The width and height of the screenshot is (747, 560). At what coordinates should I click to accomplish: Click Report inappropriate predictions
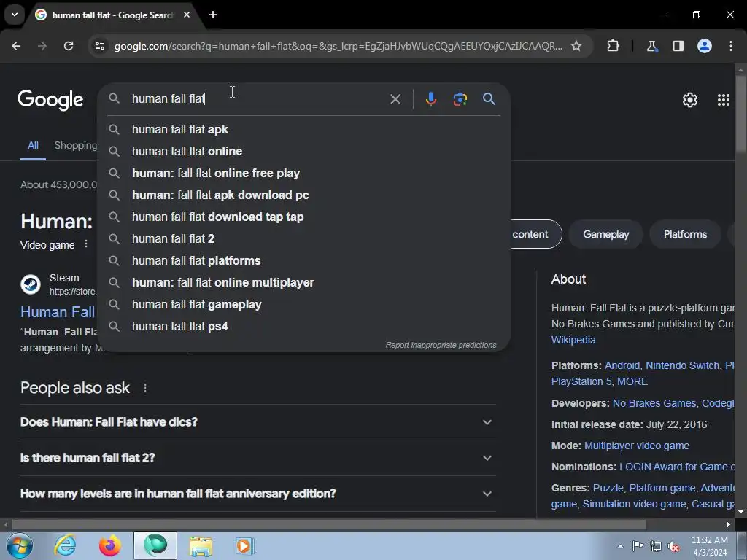(x=441, y=345)
